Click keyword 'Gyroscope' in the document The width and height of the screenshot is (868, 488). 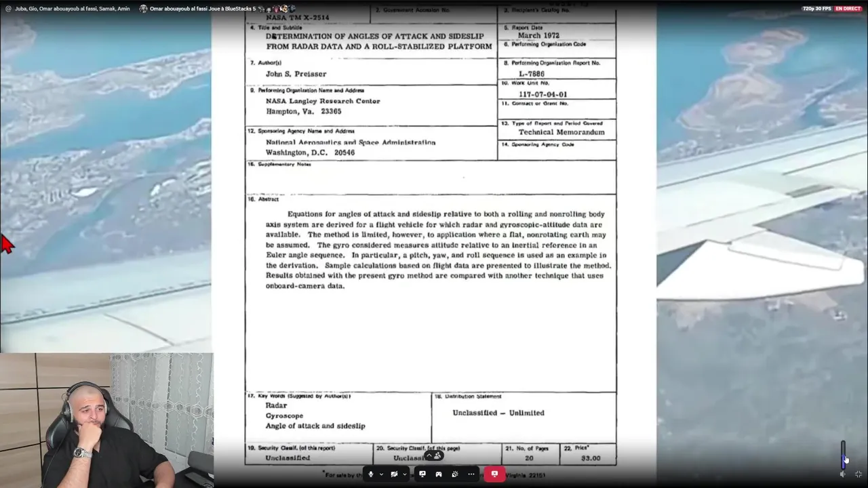(284, 415)
